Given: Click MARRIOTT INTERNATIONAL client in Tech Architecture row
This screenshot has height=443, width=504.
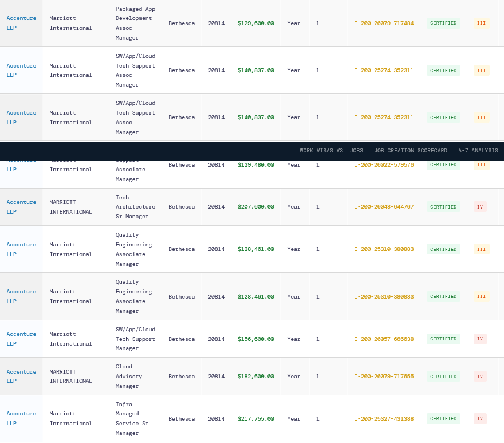Looking at the screenshot, I should click(70, 207).
